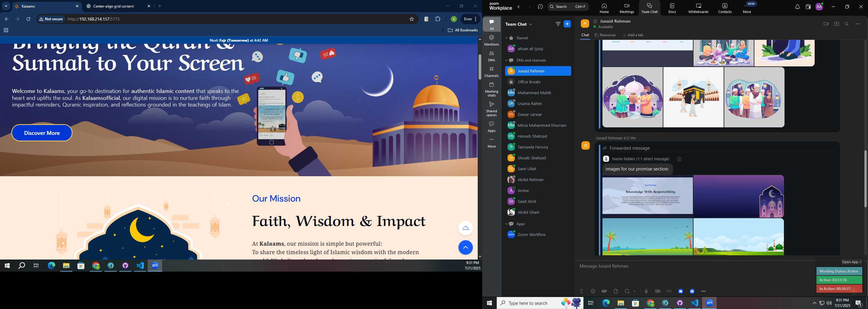Screen dimensions: 868x309
Task: Open Mentions in Zoom sidebar
Action: [x=492, y=40]
